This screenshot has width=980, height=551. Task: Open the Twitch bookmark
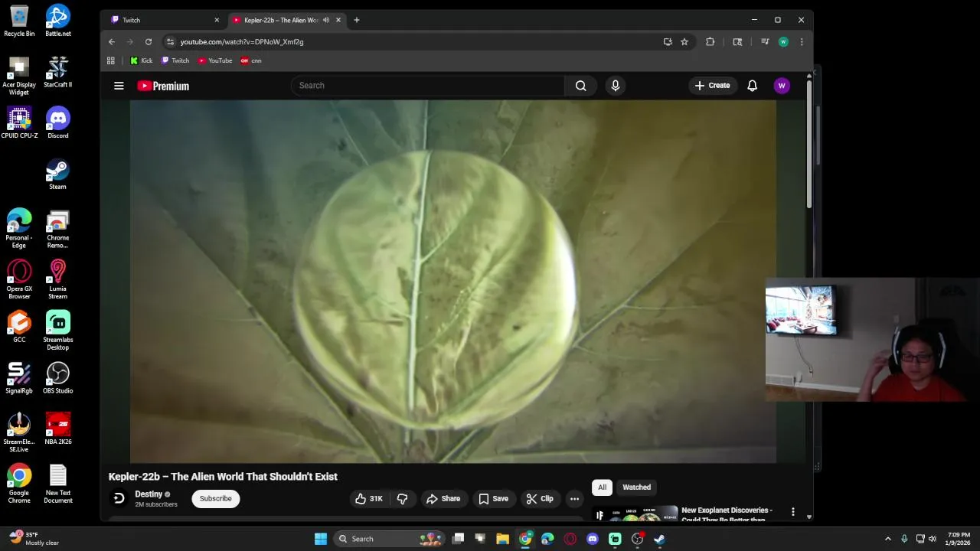click(x=175, y=60)
